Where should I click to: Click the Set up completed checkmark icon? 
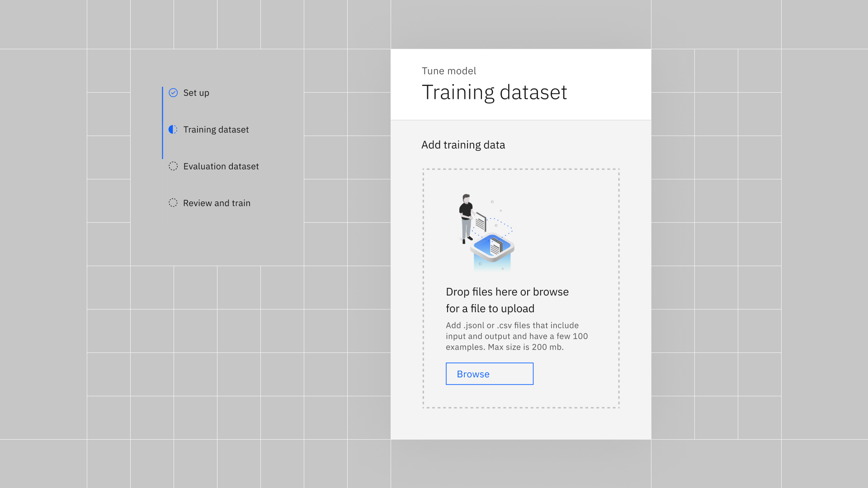coord(173,93)
